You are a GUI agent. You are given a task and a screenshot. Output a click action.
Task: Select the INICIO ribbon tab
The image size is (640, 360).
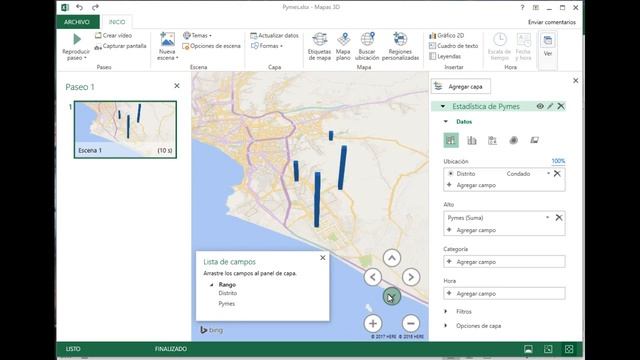point(117,22)
